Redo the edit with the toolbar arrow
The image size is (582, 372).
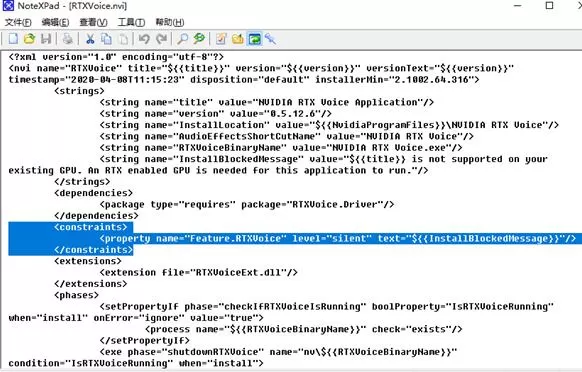tap(161, 39)
